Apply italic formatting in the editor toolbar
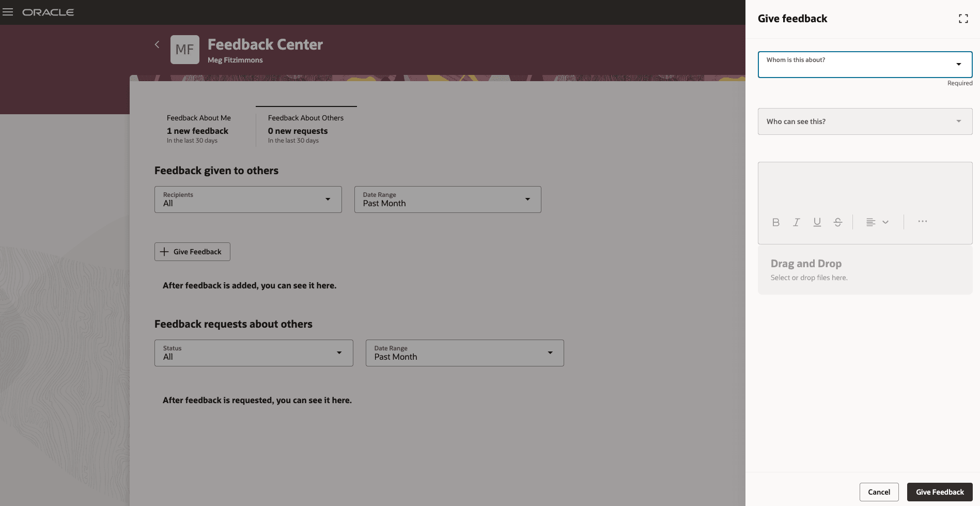980x506 pixels. tap(796, 222)
